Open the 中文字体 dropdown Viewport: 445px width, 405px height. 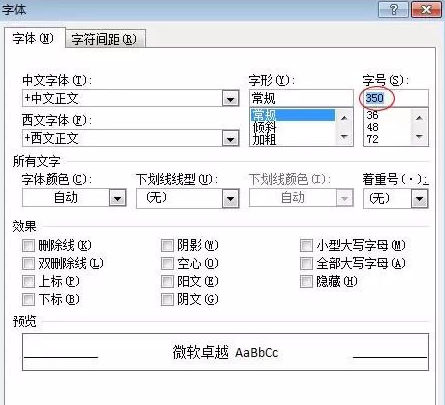(230, 99)
